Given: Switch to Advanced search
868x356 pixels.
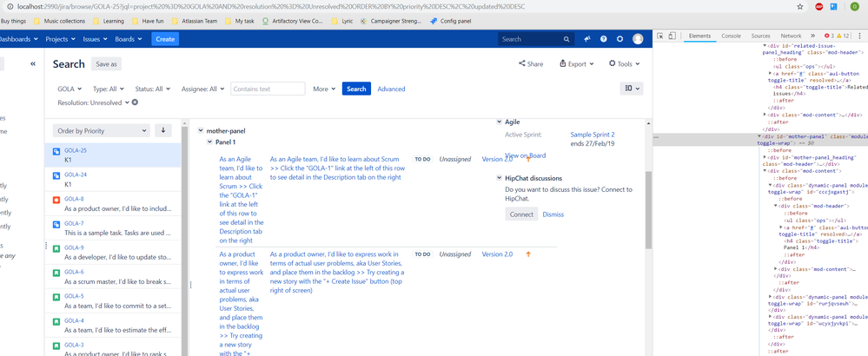Looking at the screenshot, I should [x=391, y=89].
